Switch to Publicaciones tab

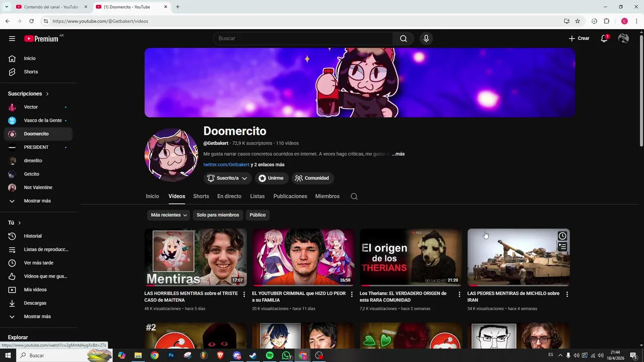coord(290,197)
